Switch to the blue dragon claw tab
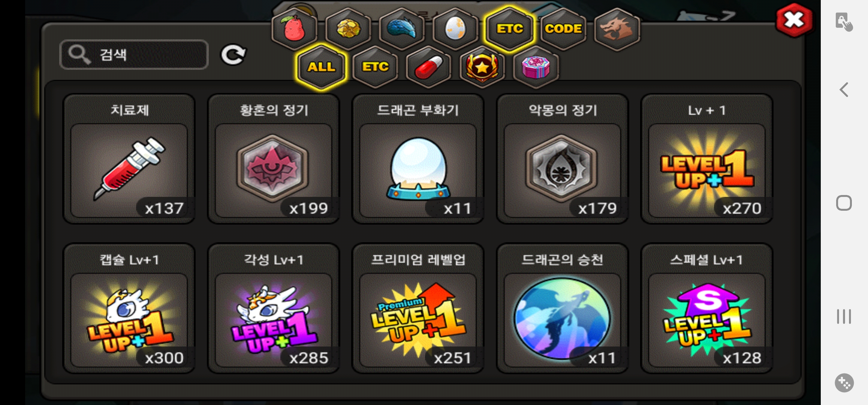The height and width of the screenshot is (405, 868). point(402,29)
